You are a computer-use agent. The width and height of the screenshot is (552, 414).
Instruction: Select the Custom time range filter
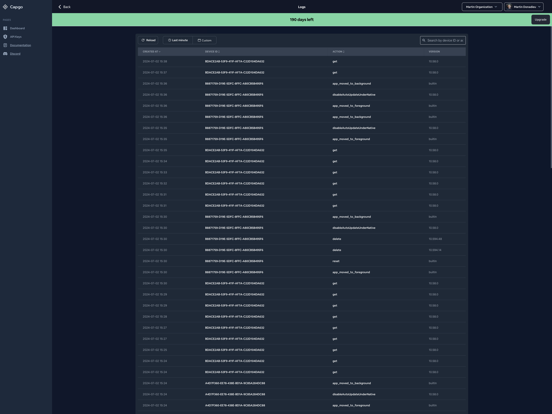coord(205,40)
